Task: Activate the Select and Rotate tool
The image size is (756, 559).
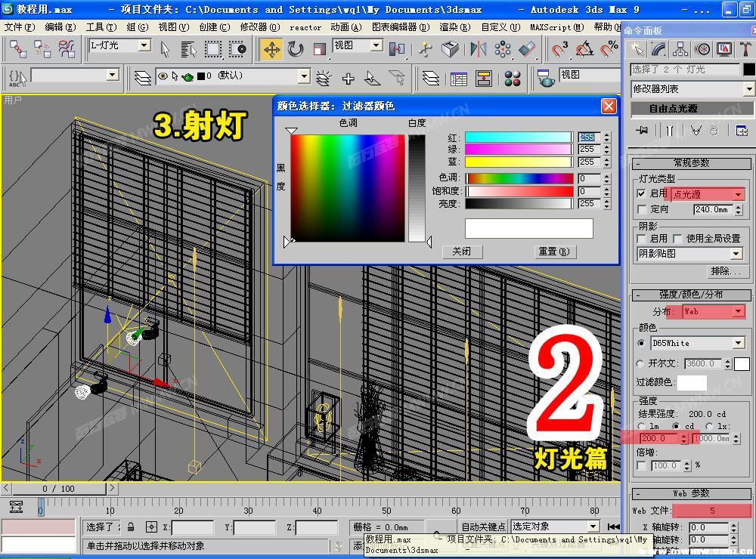Action: coord(295,49)
